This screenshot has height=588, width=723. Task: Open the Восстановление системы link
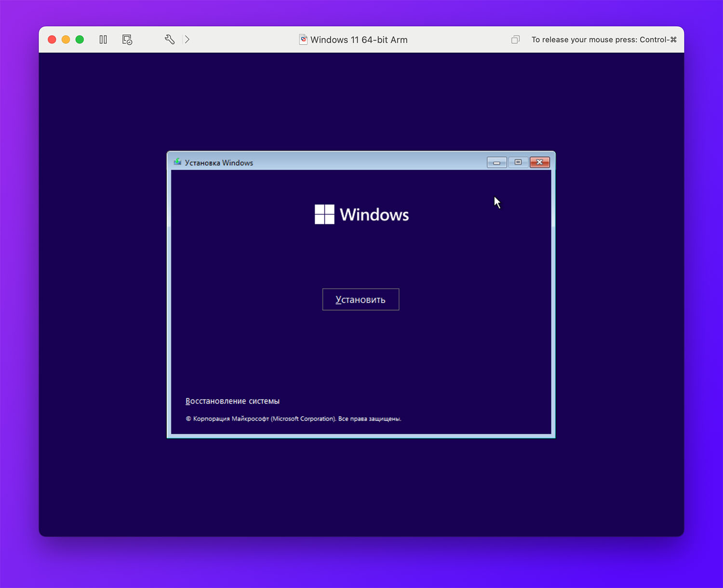[232, 401]
